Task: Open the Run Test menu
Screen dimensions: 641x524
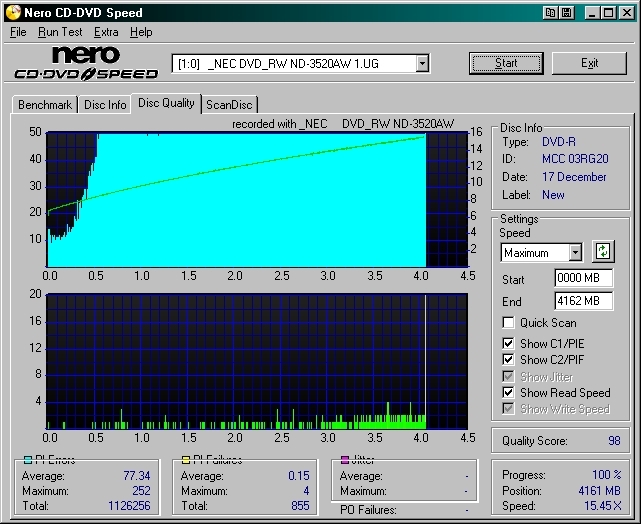Action: (x=60, y=32)
